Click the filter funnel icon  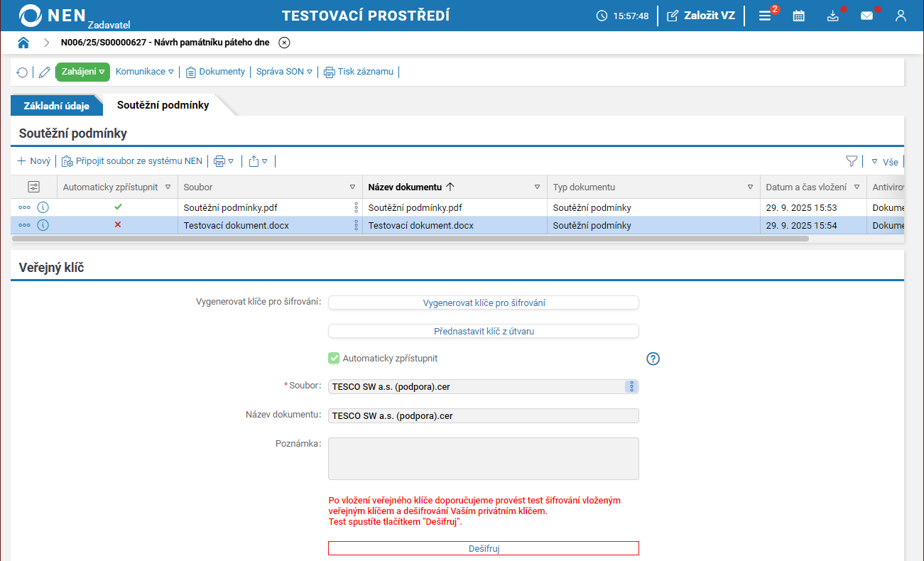(852, 161)
